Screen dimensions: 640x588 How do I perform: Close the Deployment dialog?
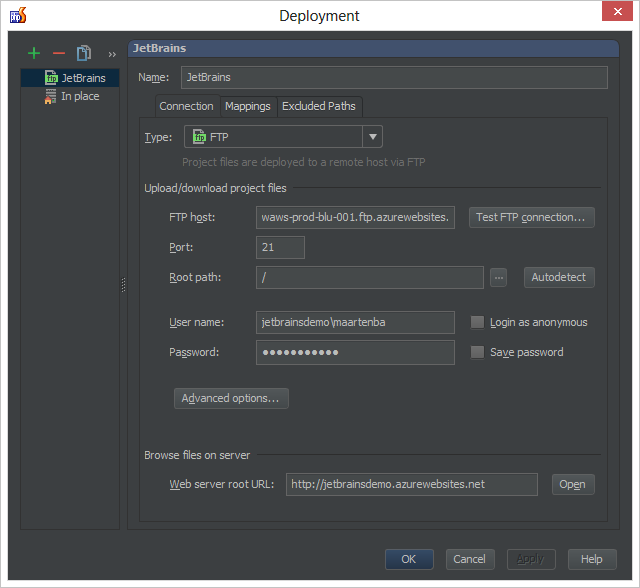click(617, 11)
